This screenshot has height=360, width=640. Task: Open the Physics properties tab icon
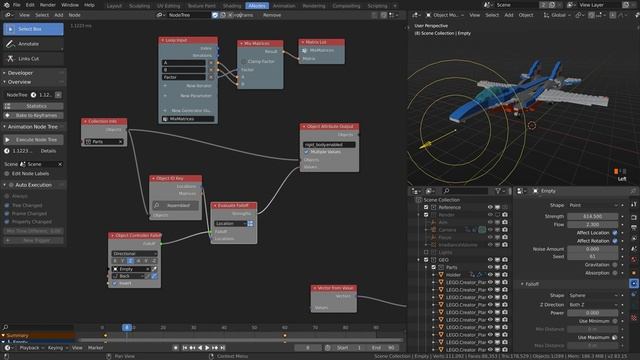(634, 283)
